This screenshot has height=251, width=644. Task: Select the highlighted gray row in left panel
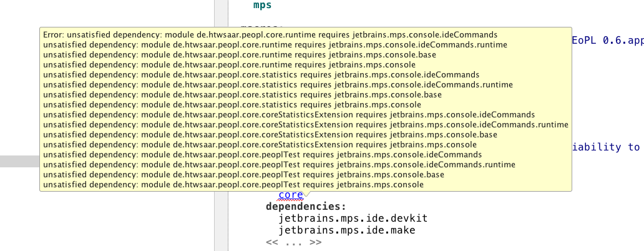tap(20, 161)
